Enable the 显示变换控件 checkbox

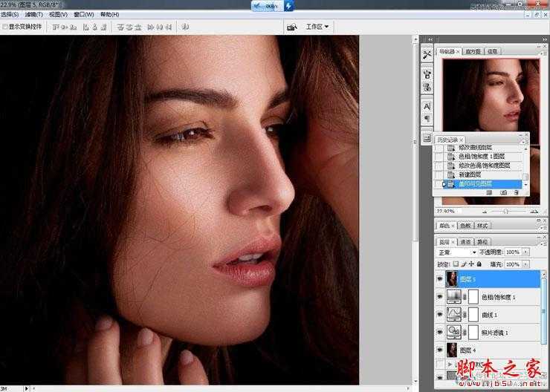pos(5,27)
